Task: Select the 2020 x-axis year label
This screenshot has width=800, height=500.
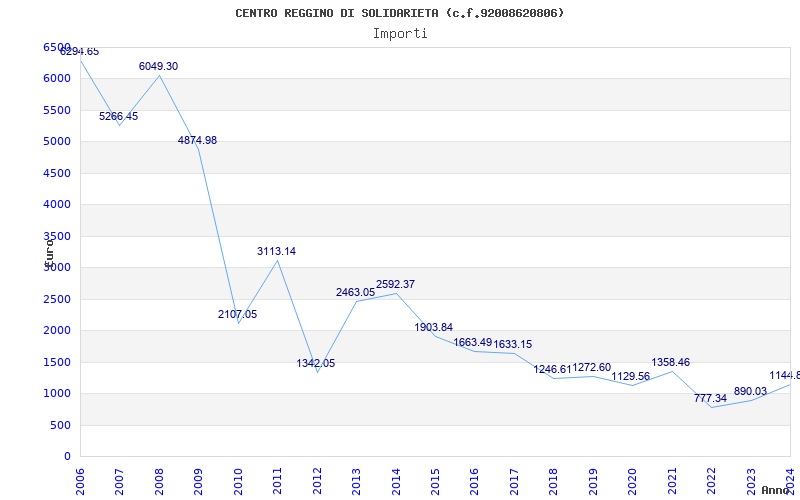Action: (632, 481)
